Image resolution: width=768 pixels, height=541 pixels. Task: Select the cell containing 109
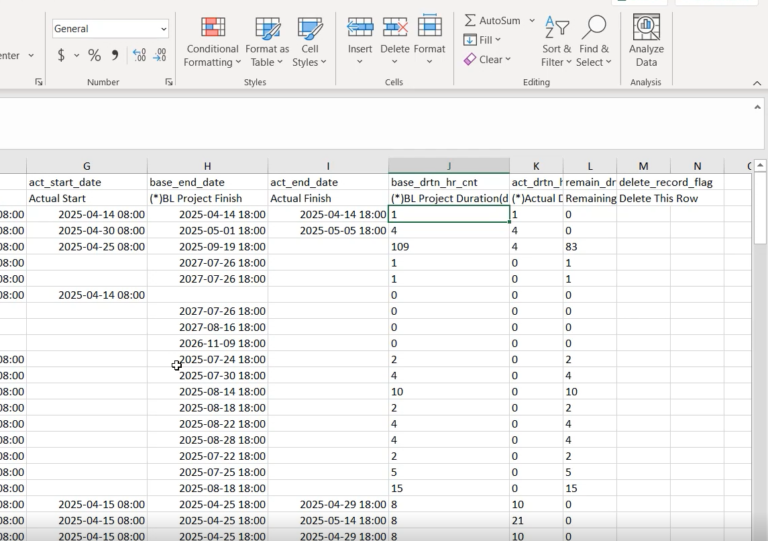[449, 247]
